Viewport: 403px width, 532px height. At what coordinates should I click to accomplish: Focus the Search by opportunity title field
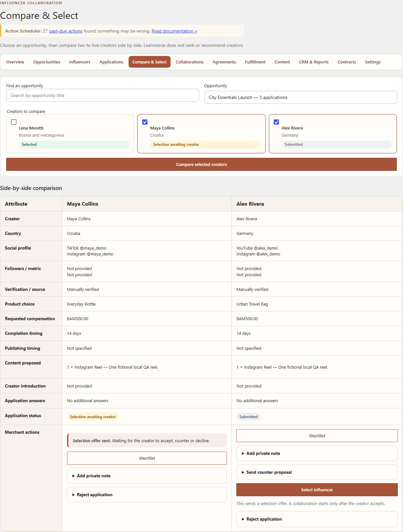103,95
